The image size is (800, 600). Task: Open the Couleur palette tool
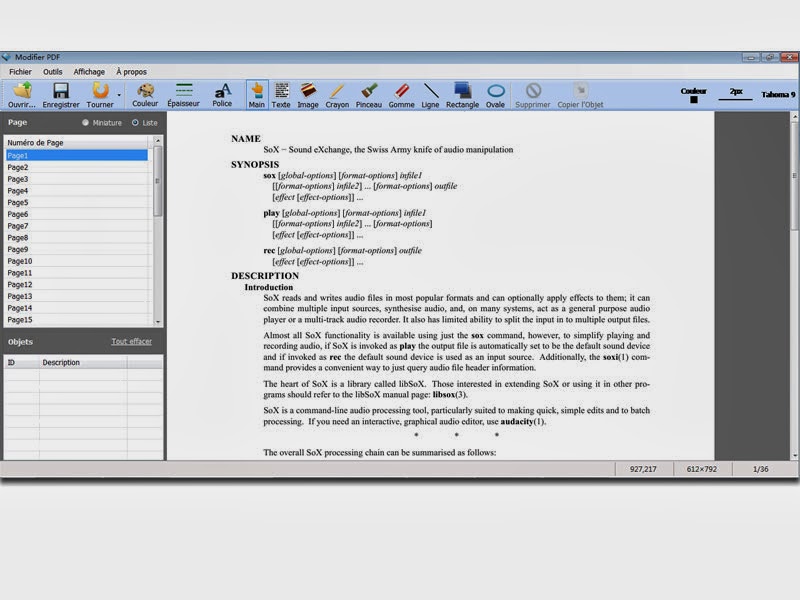(145, 95)
